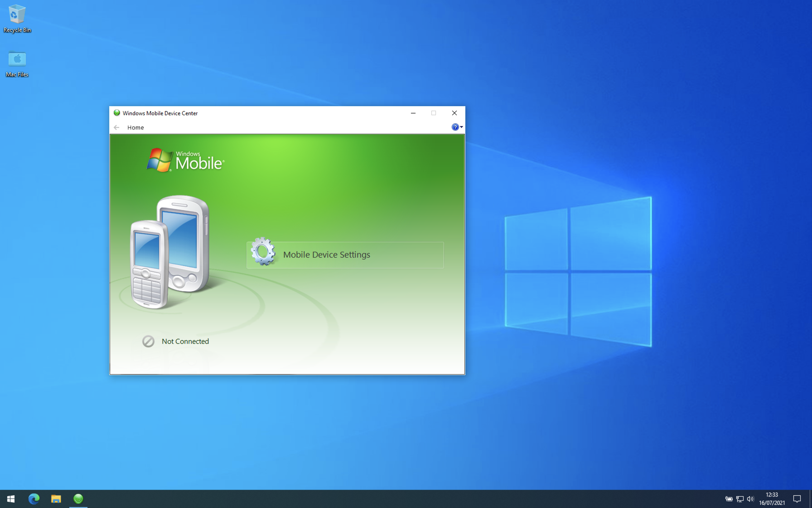Expand the Help dropdown arrow
The height and width of the screenshot is (508, 812).
(461, 127)
